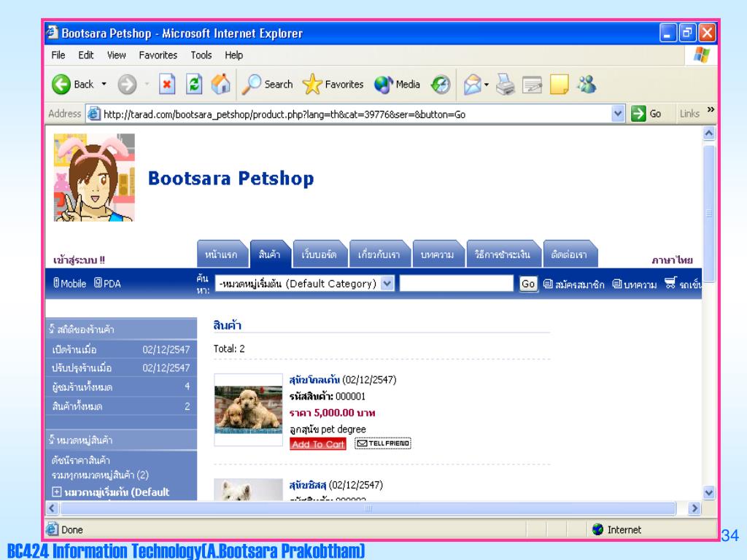Screen dimensions: 747x560
Task: Click the Bootsara Petshop avatar logo
Action: click(x=94, y=178)
